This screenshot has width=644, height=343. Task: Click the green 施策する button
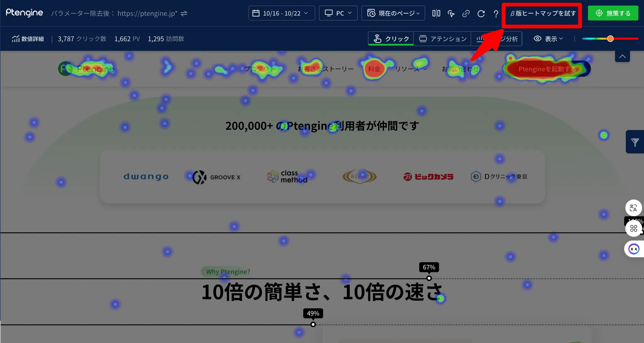coord(613,13)
